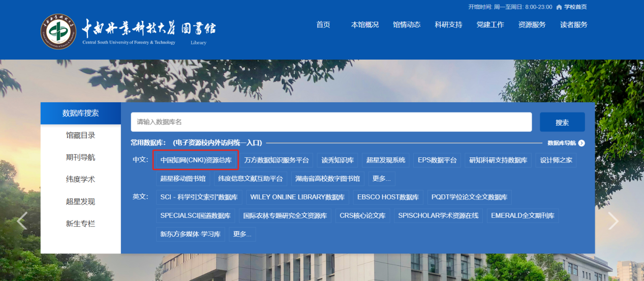Open the 读者服务 navigation menu
Screen dimensions: 644x281
tap(573, 25)
